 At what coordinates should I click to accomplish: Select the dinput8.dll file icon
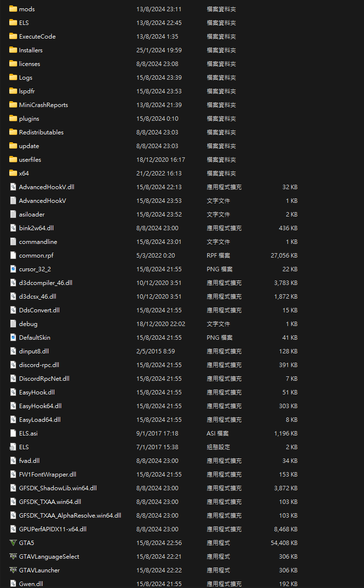13,351
